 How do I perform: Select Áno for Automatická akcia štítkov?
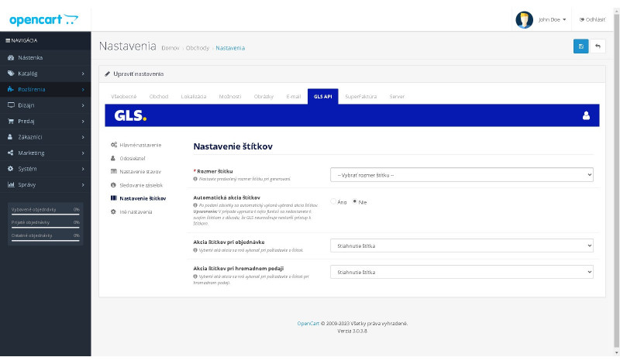(x=333, y=201)
